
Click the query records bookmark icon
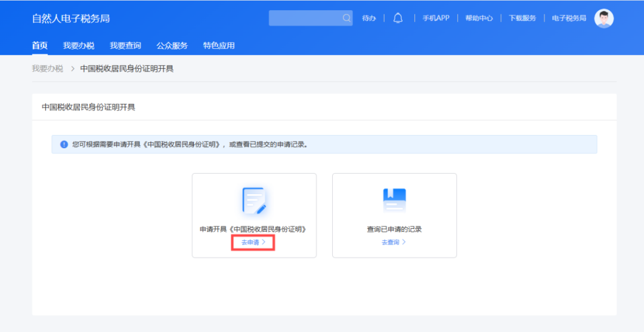coord(394,201)
